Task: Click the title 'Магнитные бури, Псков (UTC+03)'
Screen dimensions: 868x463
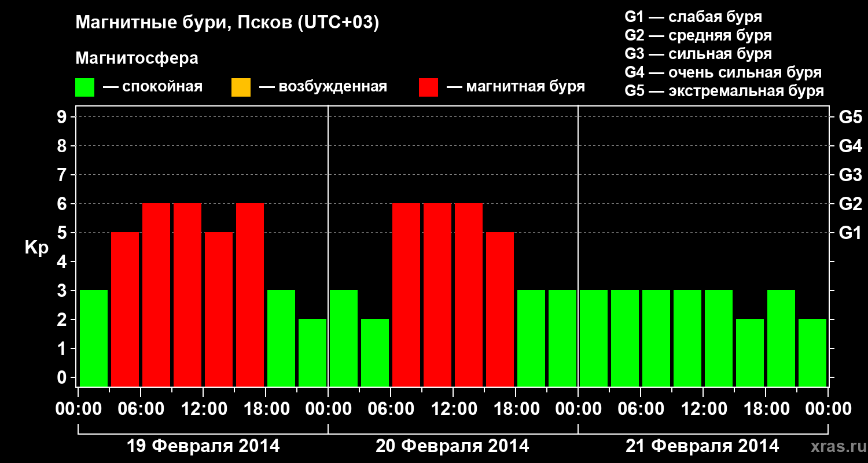Action: point(227,23)
